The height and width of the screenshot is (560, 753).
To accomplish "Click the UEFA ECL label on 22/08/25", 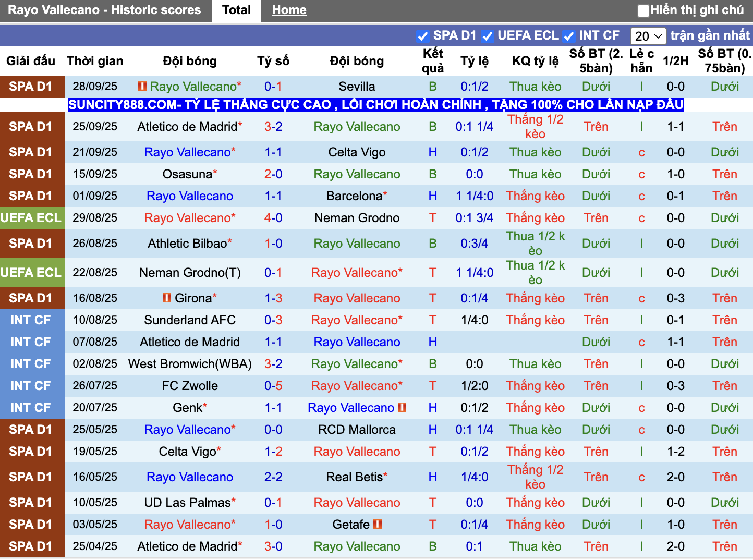I will (31, 273).
